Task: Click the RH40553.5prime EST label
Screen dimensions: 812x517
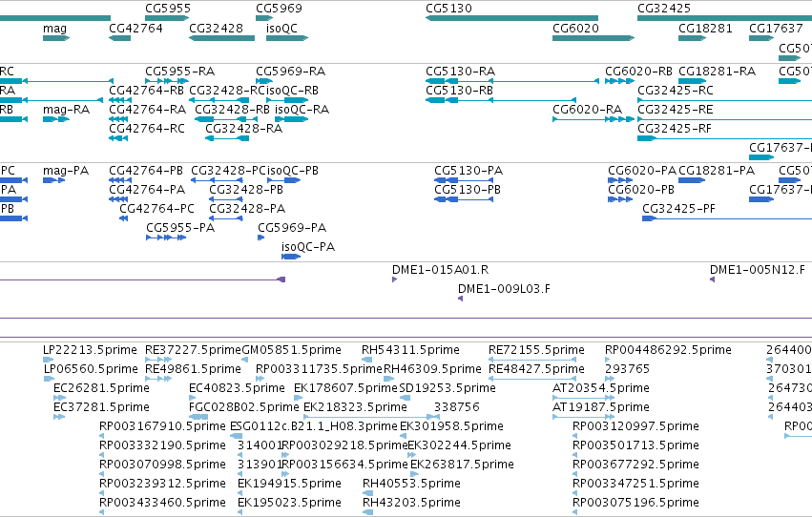Action: [x=411, y=484]
